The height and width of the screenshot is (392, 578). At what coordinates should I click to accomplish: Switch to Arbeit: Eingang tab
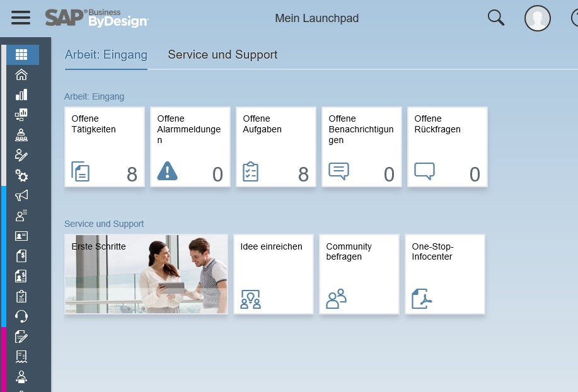pyautogui.click(x=106, y=55)
